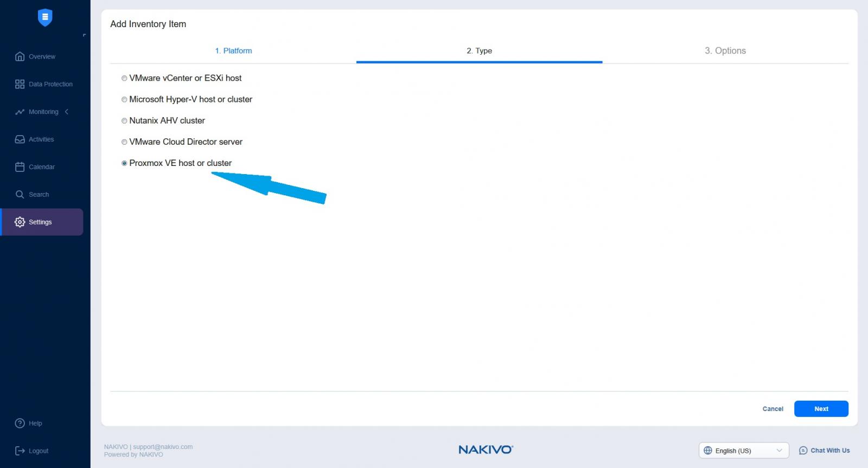Select Nutanix AHV cluster radio button
This screenshot has width=868, height=468.
[124, 121]
